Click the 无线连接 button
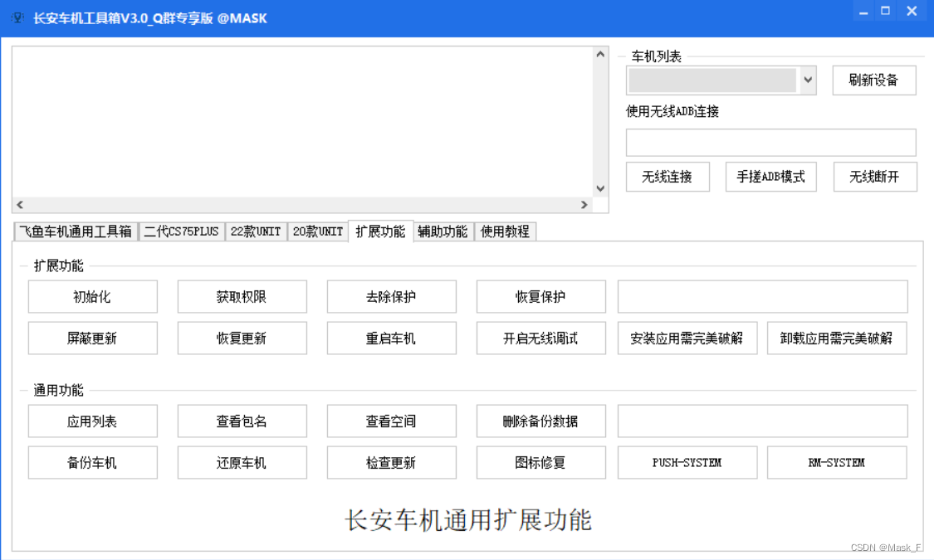The image size is (934, 560). click(667, 177)
